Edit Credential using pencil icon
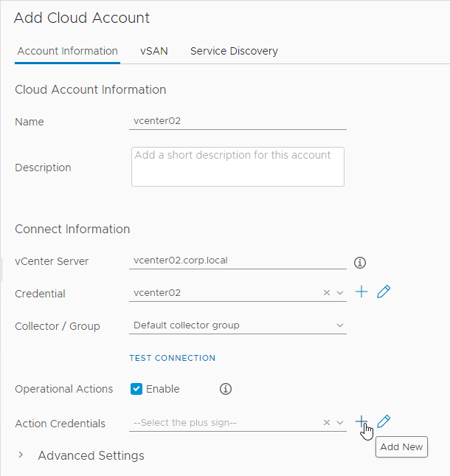The image size is (450, 476). 384,292
